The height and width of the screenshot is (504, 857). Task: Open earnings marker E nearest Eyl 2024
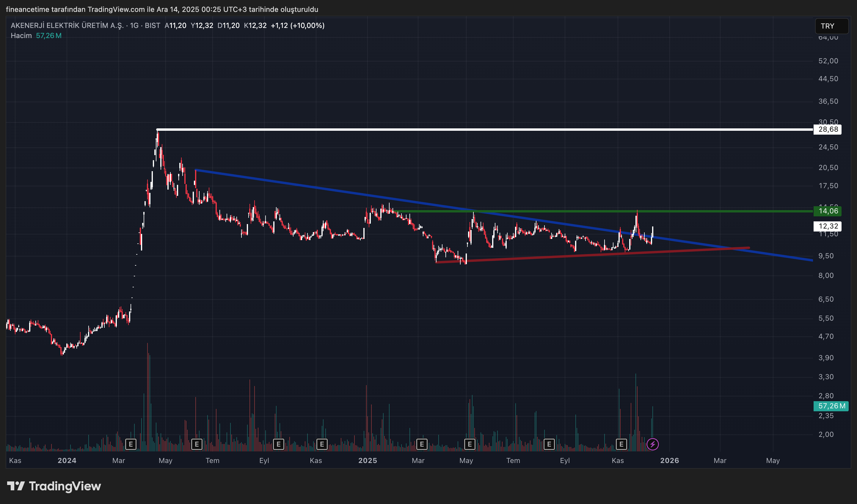[x=279, y=444]
